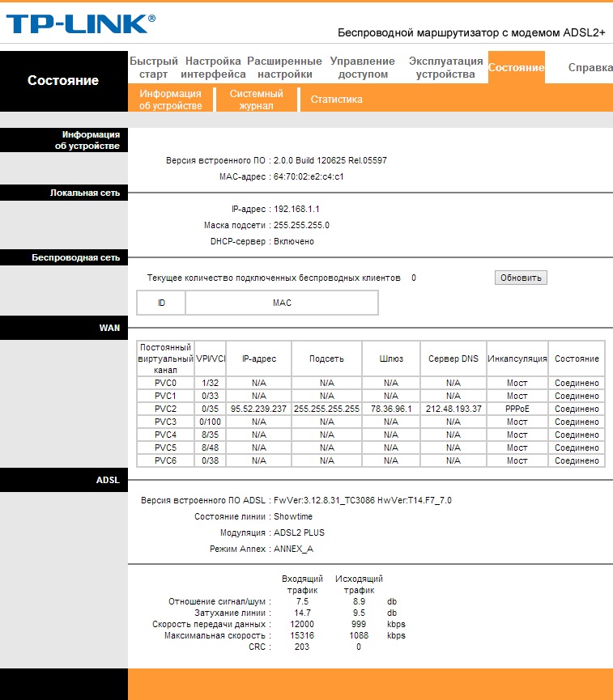The width and height of the screenshot is (613, 700).
Task: Open the Быстрый старт tab
Action: pyautogui.click(x=153, y=67)
